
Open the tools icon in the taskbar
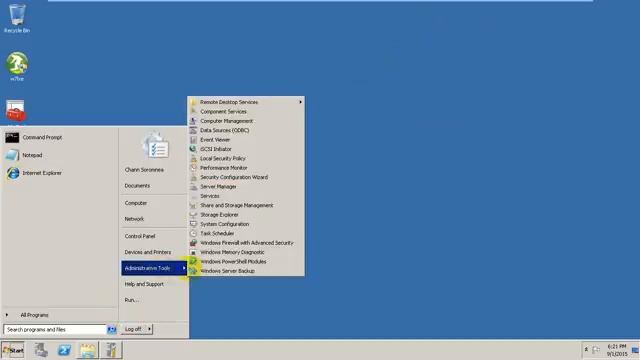(x=111, y=350)
